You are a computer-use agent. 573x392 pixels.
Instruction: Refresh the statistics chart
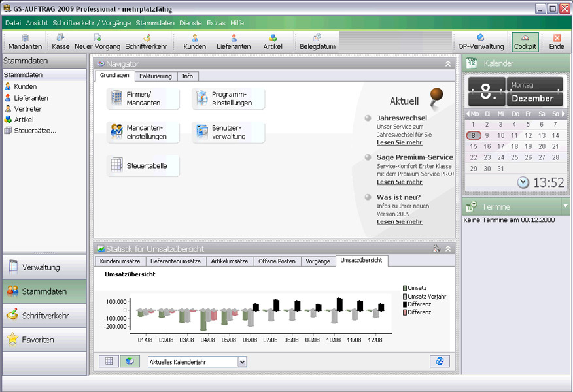(x=440, y=361)
